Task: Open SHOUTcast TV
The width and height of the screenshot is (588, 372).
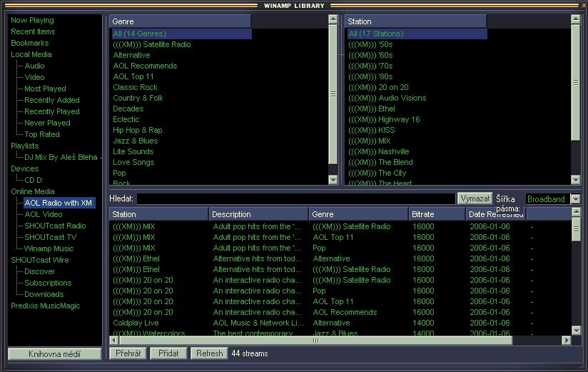Action: (50, 237)
